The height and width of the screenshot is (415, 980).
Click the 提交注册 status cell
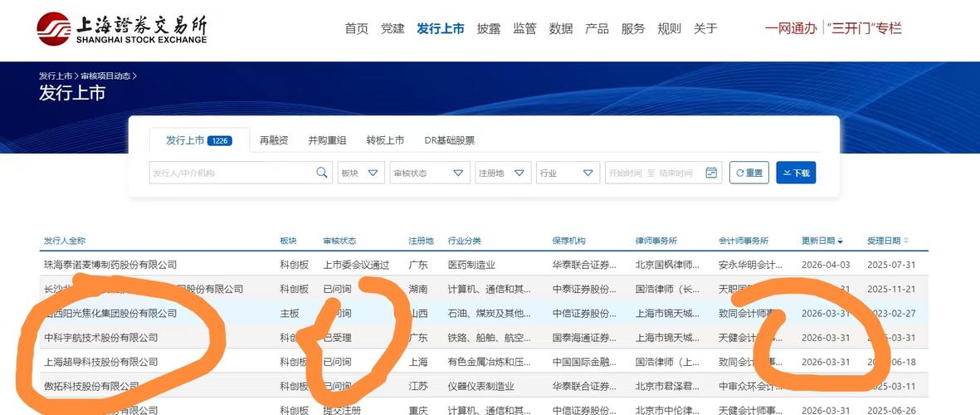342,410
